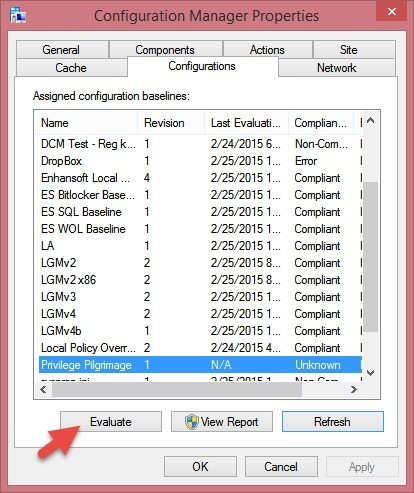Viewport: 414px width, 493px height.
Task: Go to the Network tab
Action: point(337,68)
